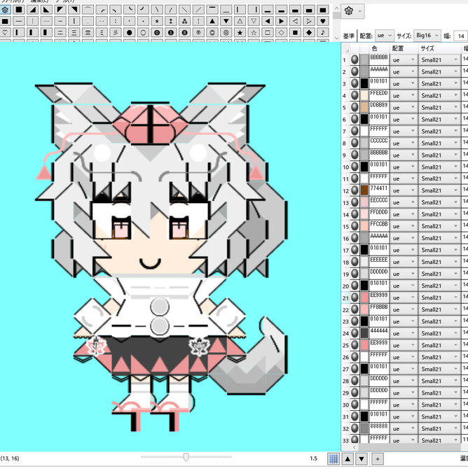Viewport: 468px width, 476px height.
Task: Select the filled right-pointing triangle shape
Action: [x=282, y=21]
